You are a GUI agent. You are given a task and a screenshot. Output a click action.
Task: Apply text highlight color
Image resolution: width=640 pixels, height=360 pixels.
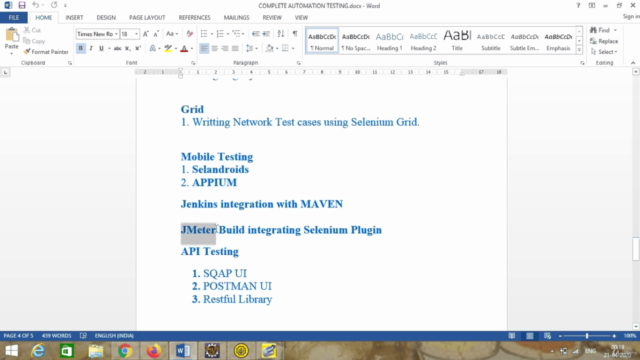pyautogui.click(x=168, y=48)
